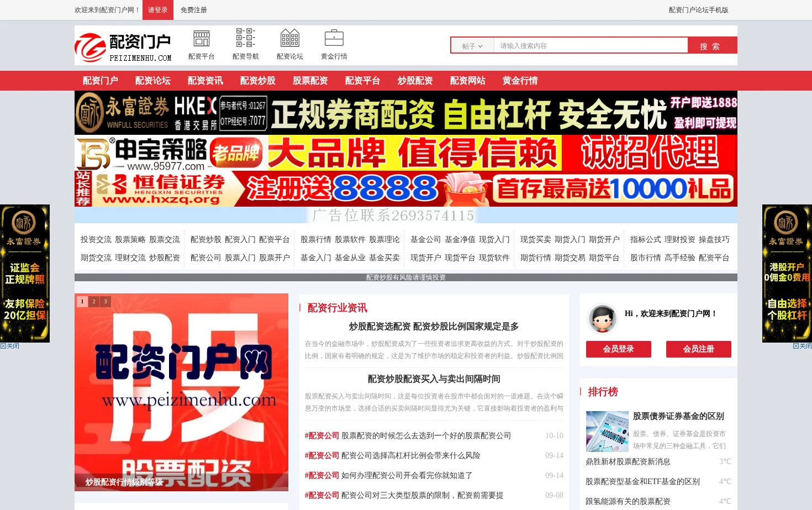Switch carousel to slide 2

pos(94,301)
